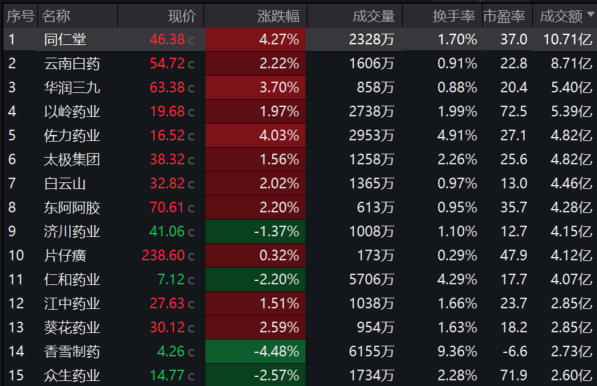Screen dimensions: 597x386
Task: Click the 以岭药业 stock name
Action: pyautogui.click(x=72, y=112)
